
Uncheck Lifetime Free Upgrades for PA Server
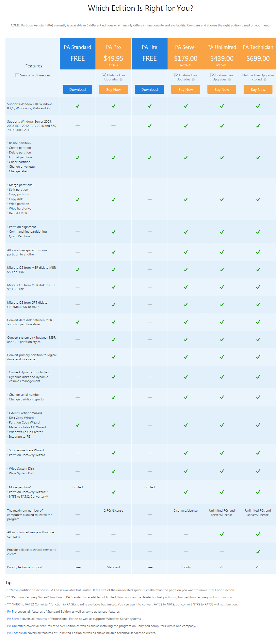176,75
